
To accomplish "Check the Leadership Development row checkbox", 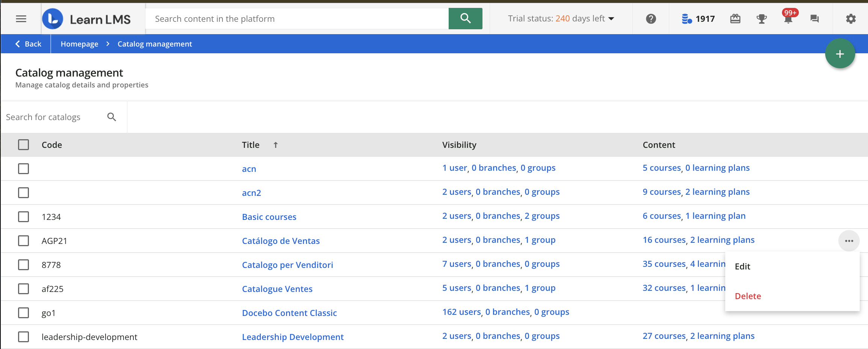I will tap(24, 337).
